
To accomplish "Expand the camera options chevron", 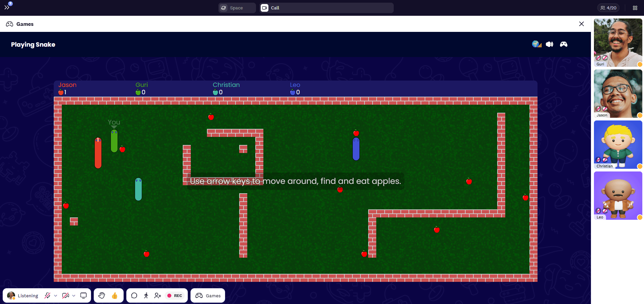I will (x=74, y=296).
